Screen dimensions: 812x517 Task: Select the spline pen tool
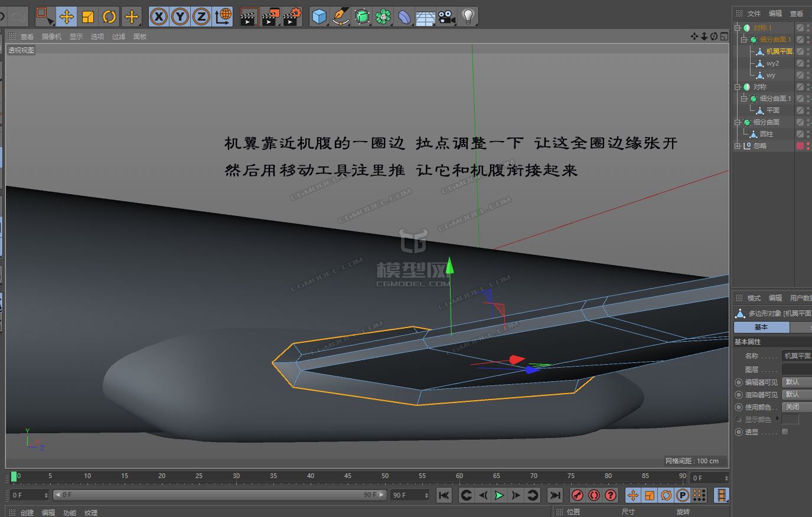click(x=341, y=17)
